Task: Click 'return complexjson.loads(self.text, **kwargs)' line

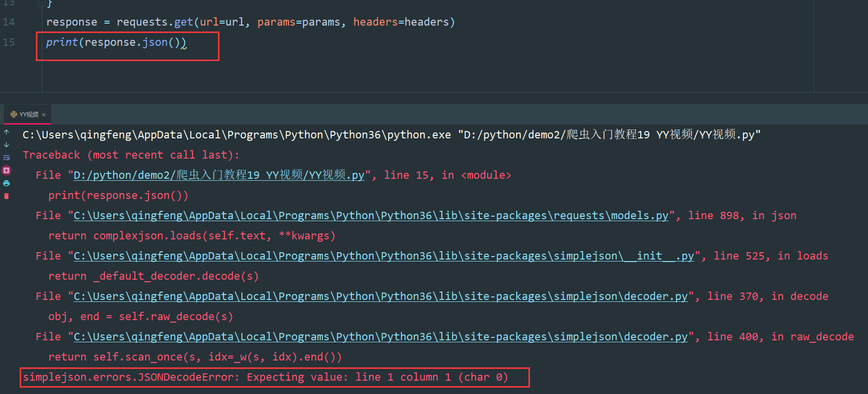Action: (192, 236)
